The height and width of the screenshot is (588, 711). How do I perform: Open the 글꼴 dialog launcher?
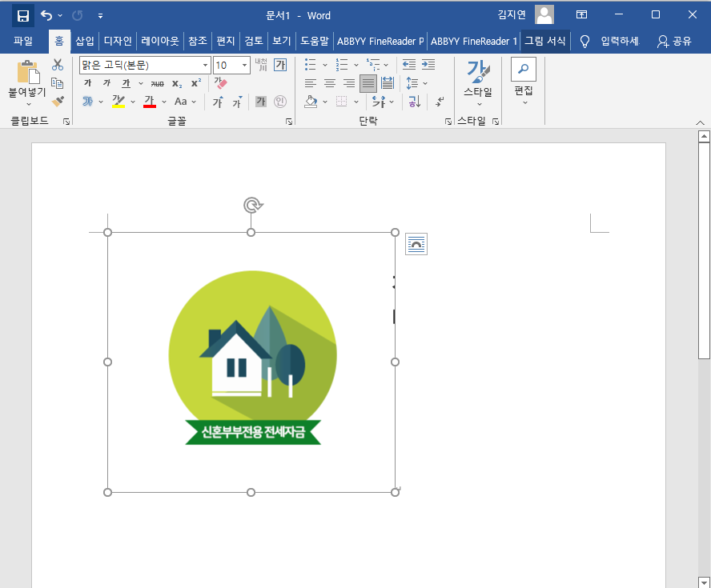pyautogui.click(x=289, y=122)
